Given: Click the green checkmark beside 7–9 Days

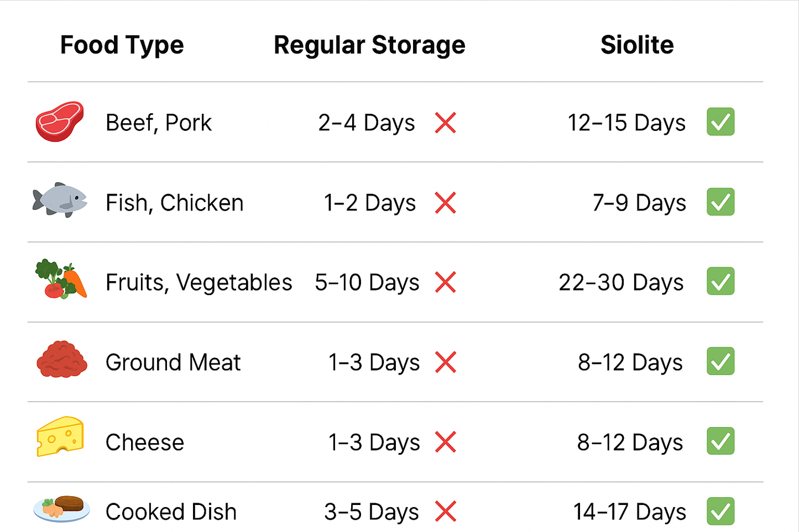Looking at the screenshot, I should (x=720, y=202).
